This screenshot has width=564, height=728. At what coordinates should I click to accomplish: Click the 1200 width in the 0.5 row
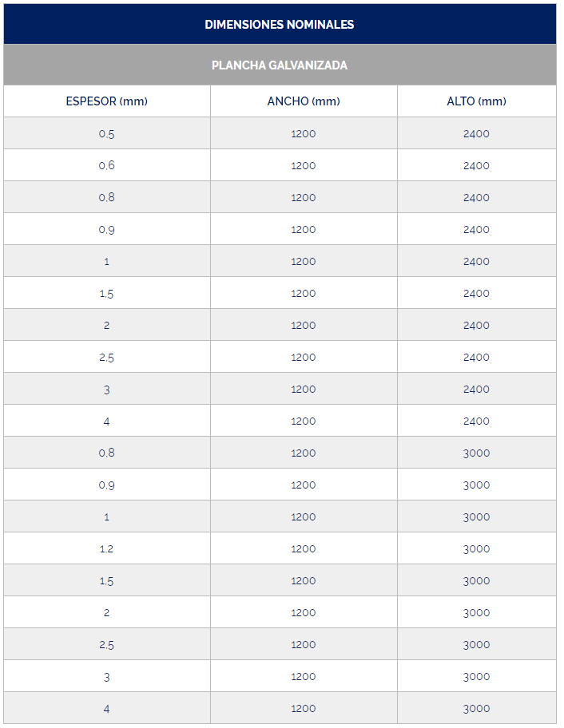[x=304, y=133]
